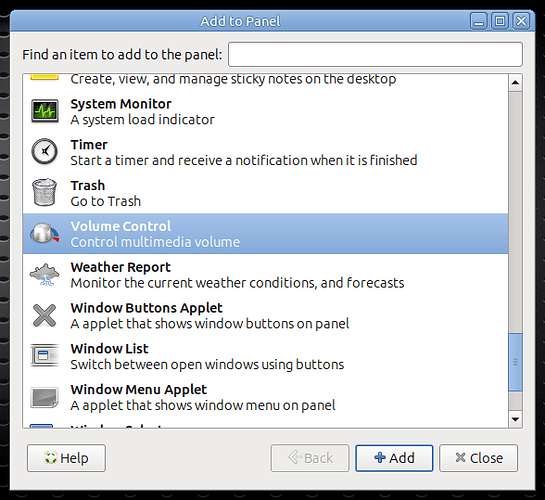Screen dimensions: 545x500
Task: Select the Window Menu Applet icon
Action: [44, 397]
